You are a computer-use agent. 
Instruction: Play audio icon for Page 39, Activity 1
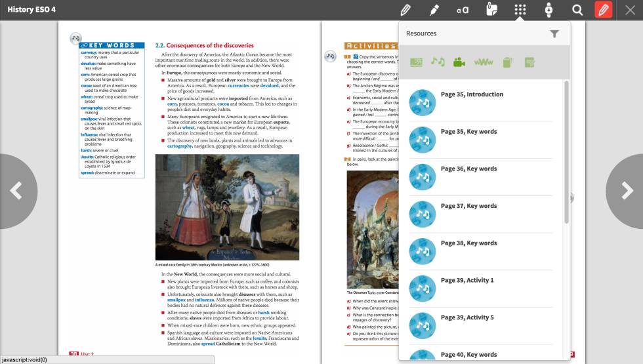[423, 289]
